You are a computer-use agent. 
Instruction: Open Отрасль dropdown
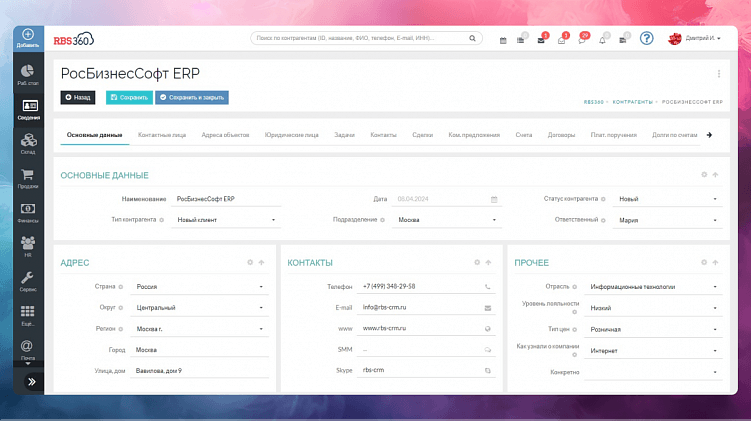pyautogui.click(x=653, y=287)
